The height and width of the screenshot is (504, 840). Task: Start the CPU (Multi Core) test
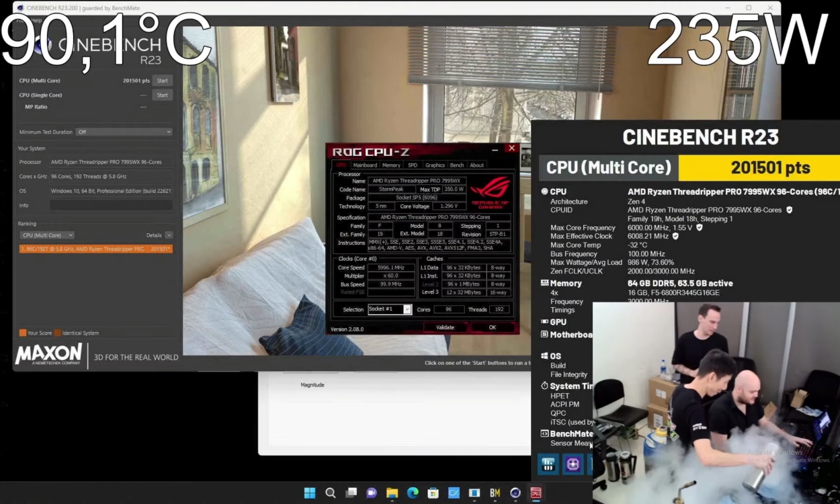click(162, 81)
